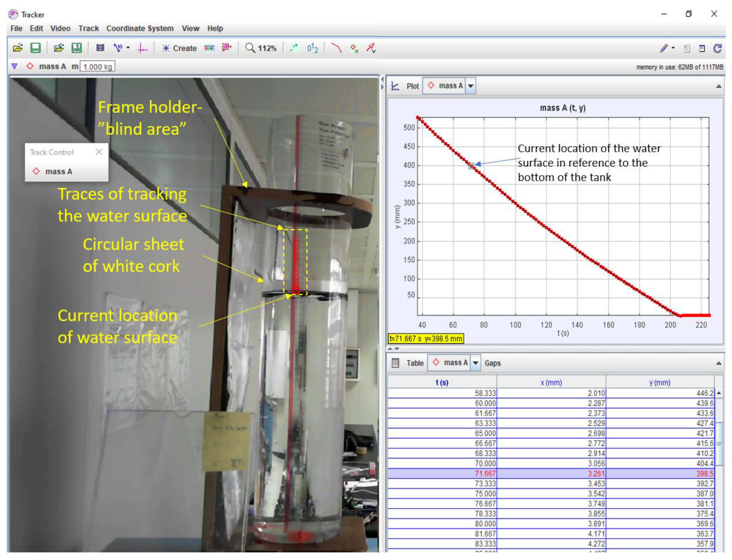Screen dimensions: 732x560
Task: Select the 427.4 y-value cell
Action: coord(660,423)
